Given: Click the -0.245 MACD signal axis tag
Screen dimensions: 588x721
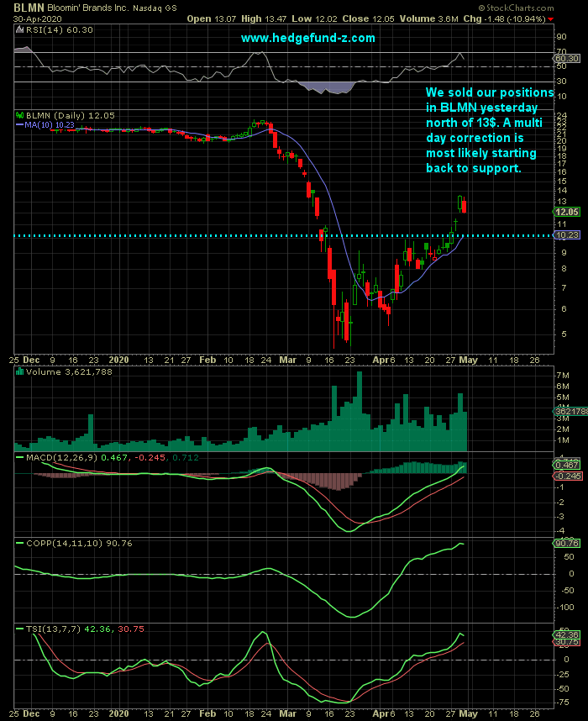Looking at the screenshot, I should tap(568, 476).
